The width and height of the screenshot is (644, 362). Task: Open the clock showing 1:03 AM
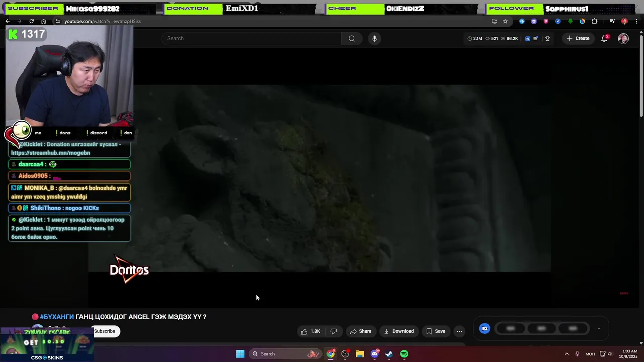click(x=630, y=354)
